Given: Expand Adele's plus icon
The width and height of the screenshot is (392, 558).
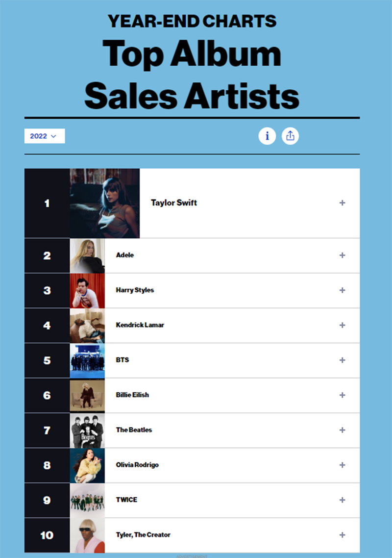Looking at the screenshot, I should tap(342, 255).
